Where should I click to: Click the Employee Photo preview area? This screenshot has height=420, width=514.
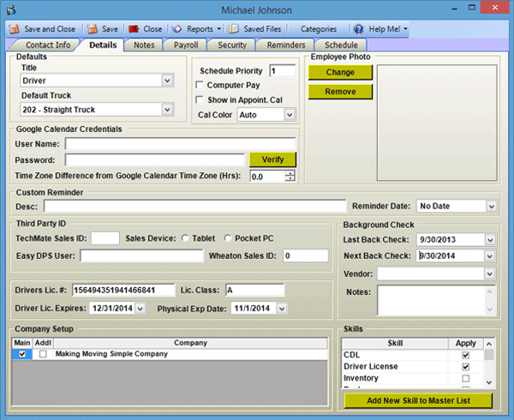(437, 123)
